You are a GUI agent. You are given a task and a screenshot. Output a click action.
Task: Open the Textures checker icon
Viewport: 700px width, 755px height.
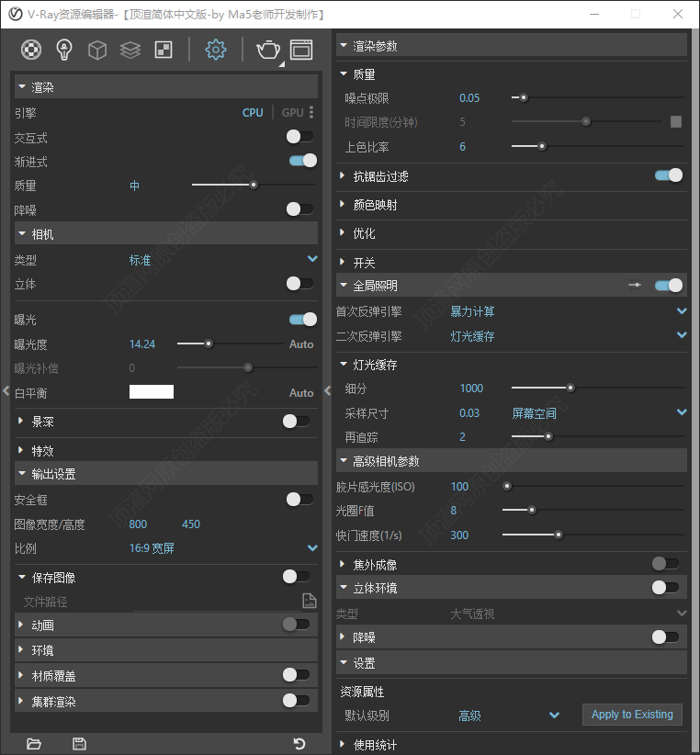tap(164, 50)
